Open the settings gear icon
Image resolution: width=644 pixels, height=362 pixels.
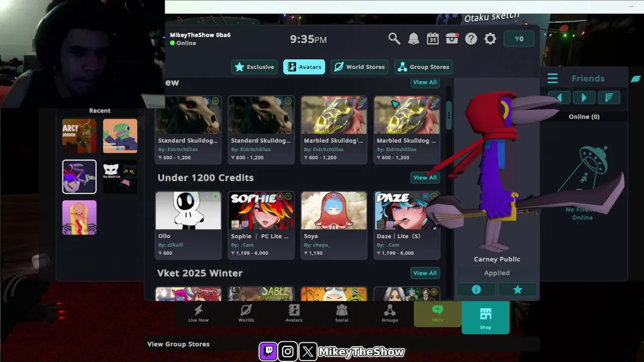point(490,39)
